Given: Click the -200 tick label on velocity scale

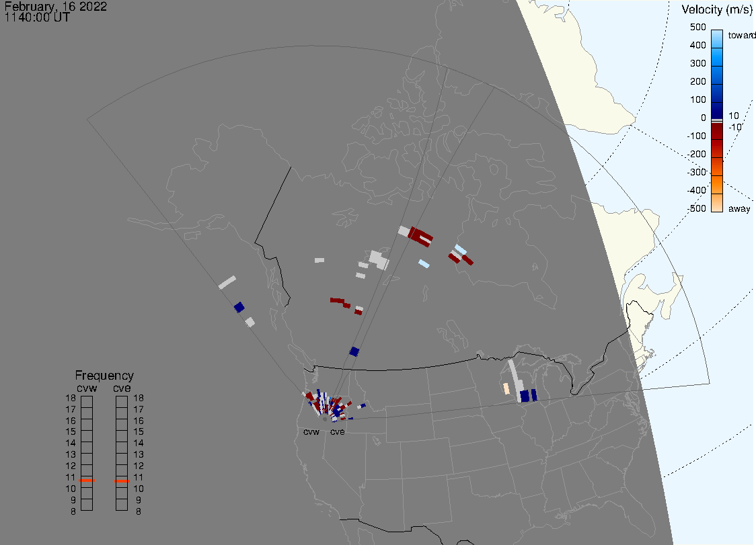Looking at the screenshot, I should 696,154.
